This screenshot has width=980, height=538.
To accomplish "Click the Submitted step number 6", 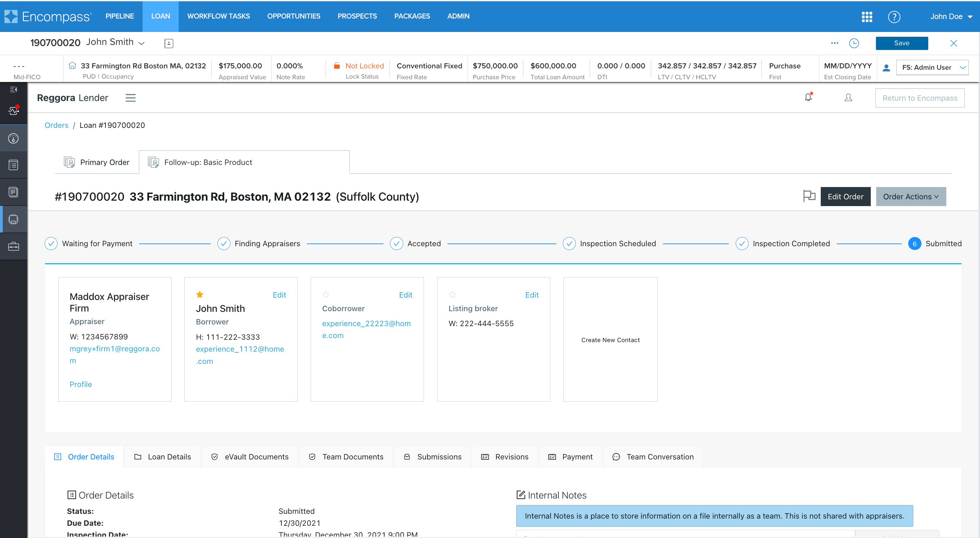I will click(914, 243).
